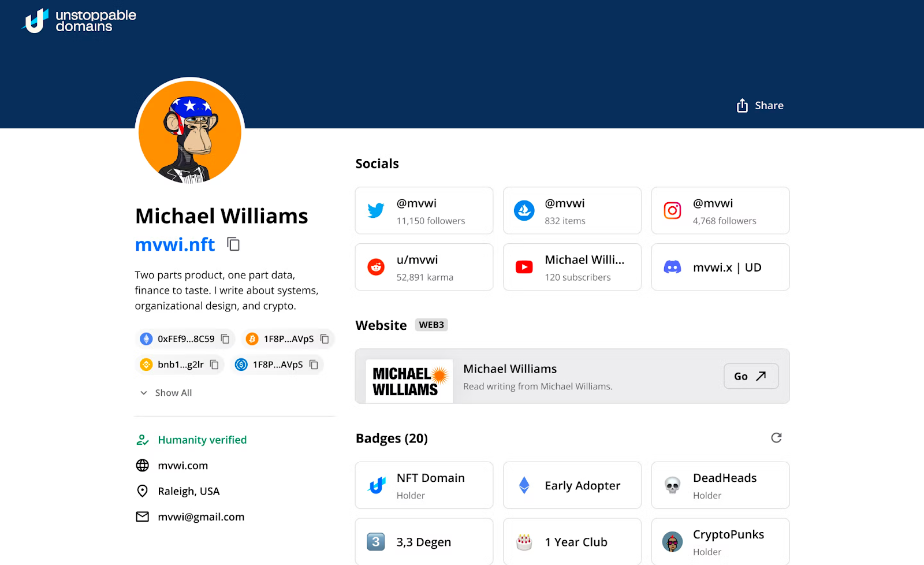
Task: Open the NFT Domain Holder badge icon
Action: tap(377, 485)
